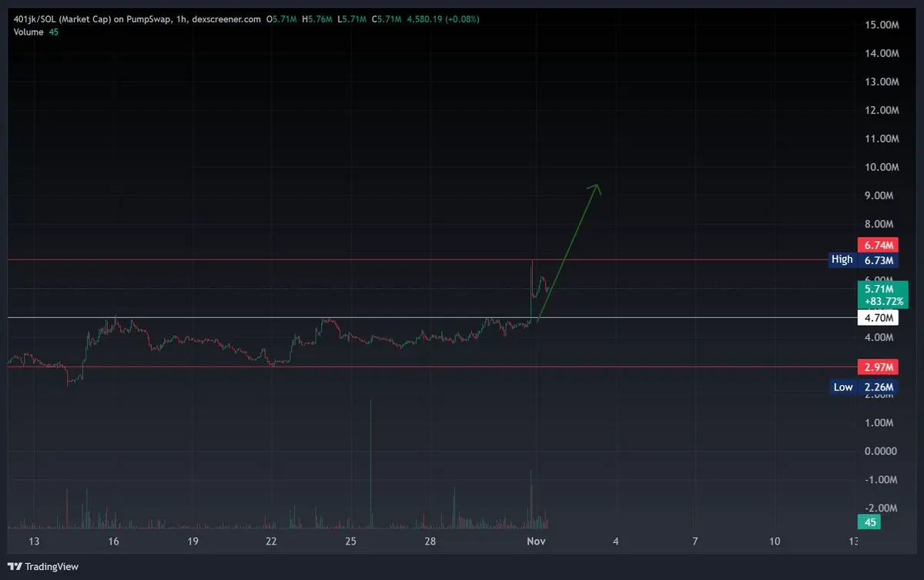Click the 7 date label on time axis

[695, 541]
